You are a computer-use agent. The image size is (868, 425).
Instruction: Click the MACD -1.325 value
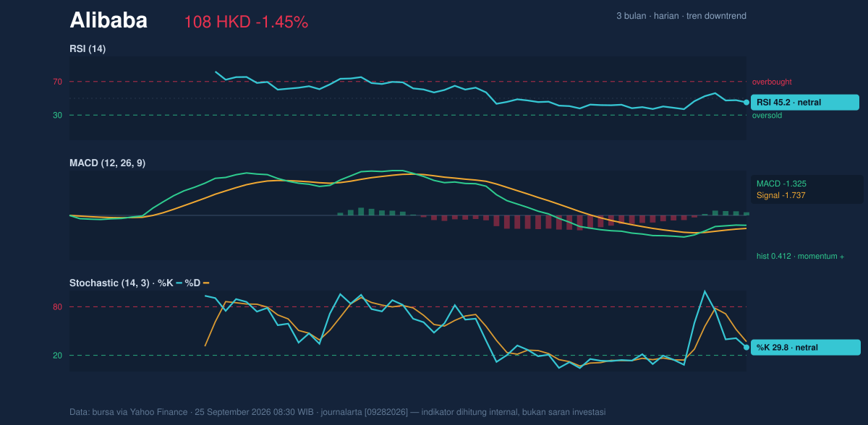781,184
